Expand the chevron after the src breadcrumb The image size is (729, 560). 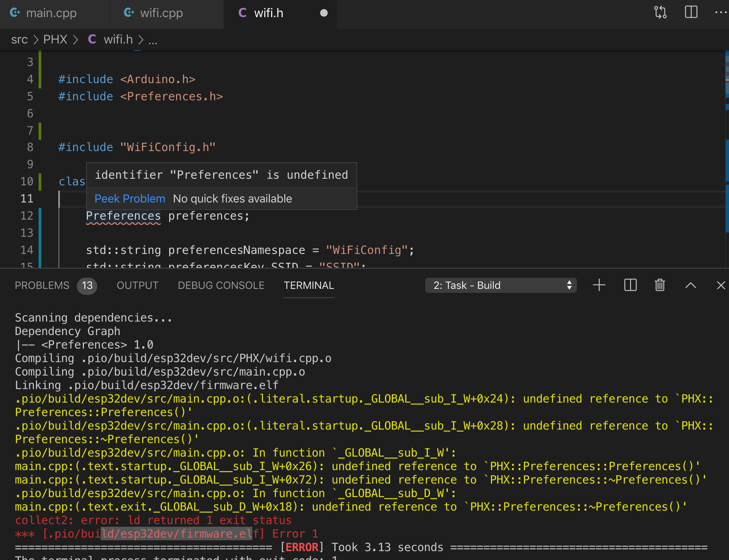coord(36,40)
